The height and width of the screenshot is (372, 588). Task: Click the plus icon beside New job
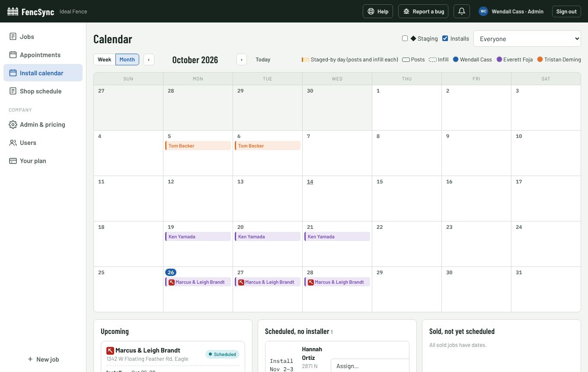tap(30, 359)
